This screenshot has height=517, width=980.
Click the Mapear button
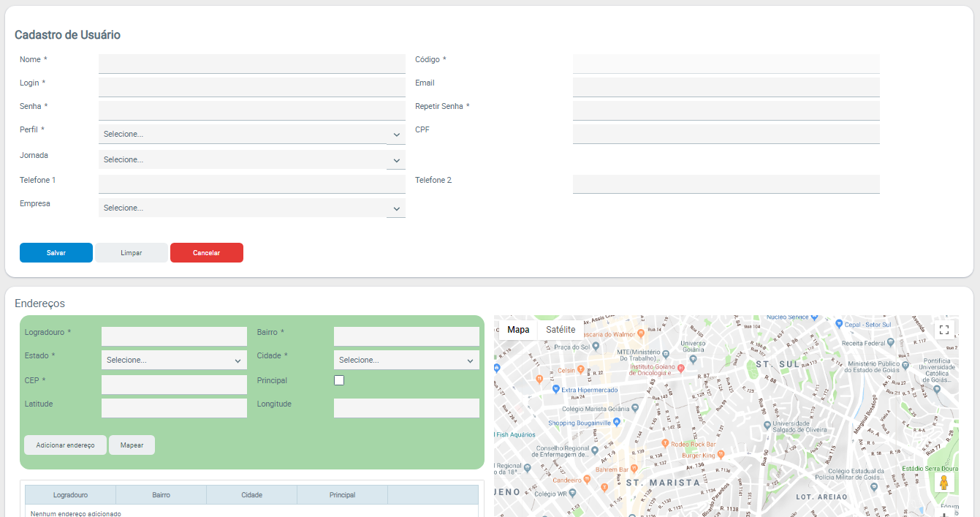132,445
